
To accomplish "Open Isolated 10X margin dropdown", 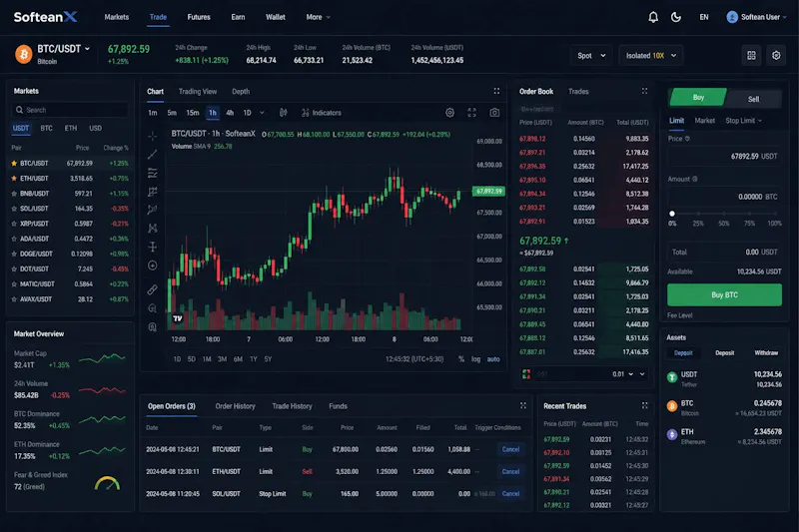I will click(x=651, y=56).
